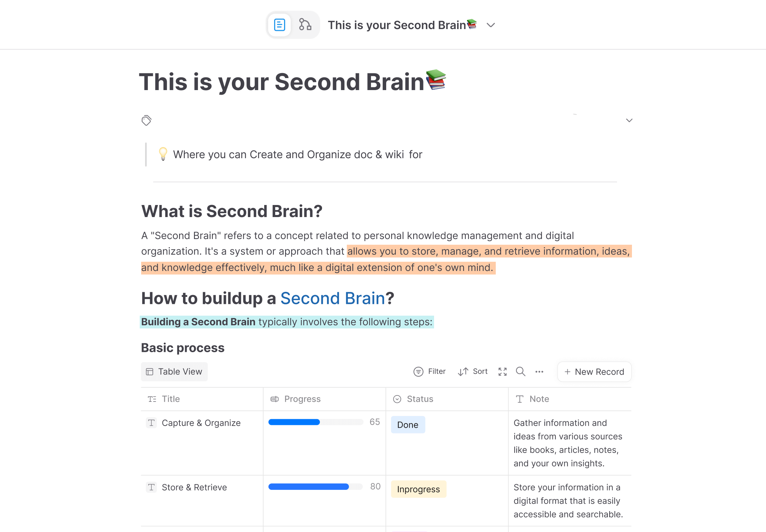Viewport: 766px width, 532px height.
Task: Click the expand/fullscreen icon in table toolbar
Action: [x=502, y=371]
